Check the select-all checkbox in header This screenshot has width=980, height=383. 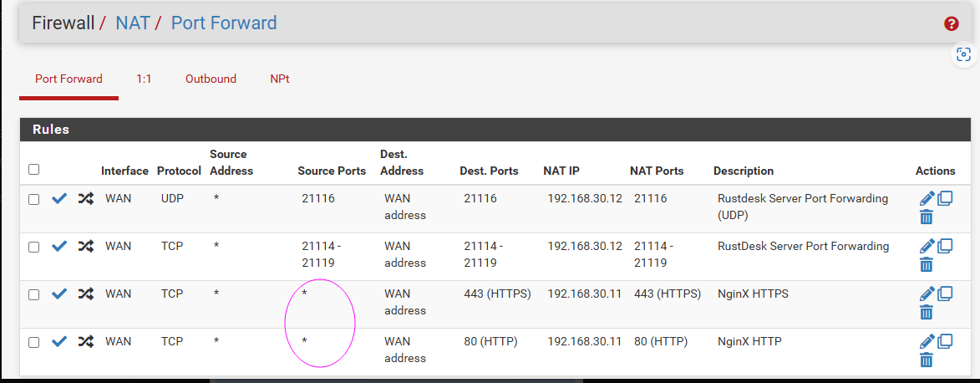click(33, 170)
